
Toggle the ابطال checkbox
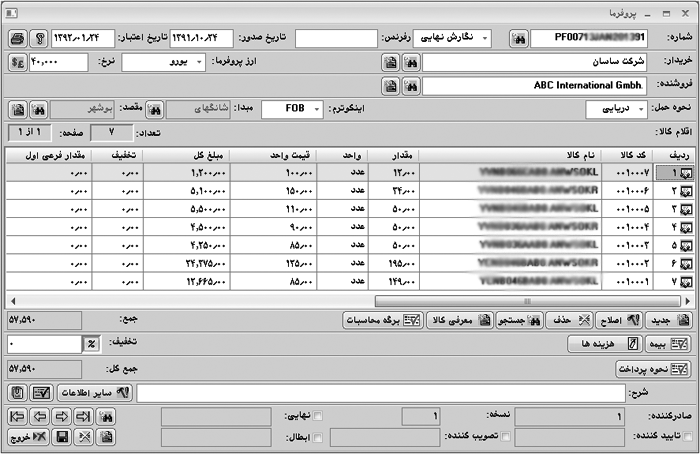tap(318, 437)
